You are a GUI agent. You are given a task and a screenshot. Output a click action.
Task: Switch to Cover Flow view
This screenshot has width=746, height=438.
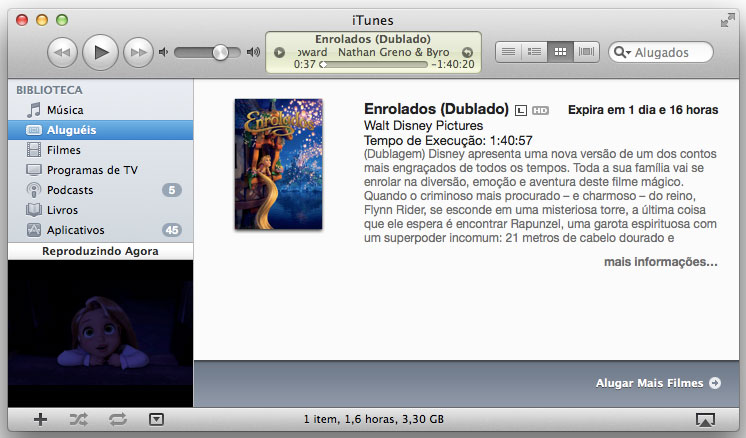tap(586, 51)
